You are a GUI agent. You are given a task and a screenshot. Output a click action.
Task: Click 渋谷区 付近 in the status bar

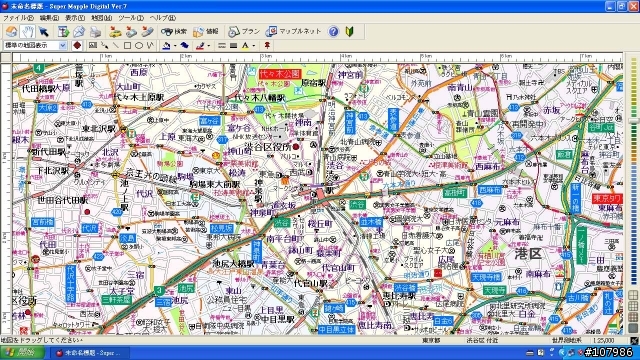click(482, 340)
